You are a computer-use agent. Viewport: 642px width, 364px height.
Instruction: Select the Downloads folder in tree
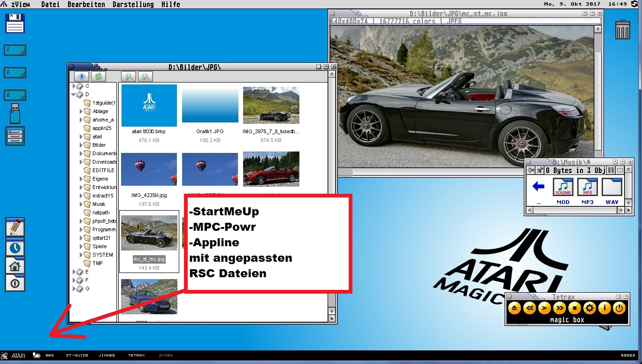104,162
